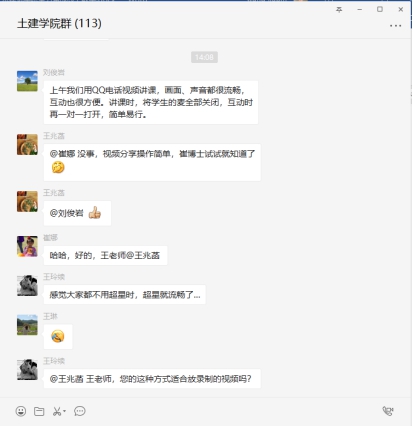Screen dimensions: 413x427
Task: Click the thumbs-up emoji message to 刘俊岩
Action: tap(77, 213)
